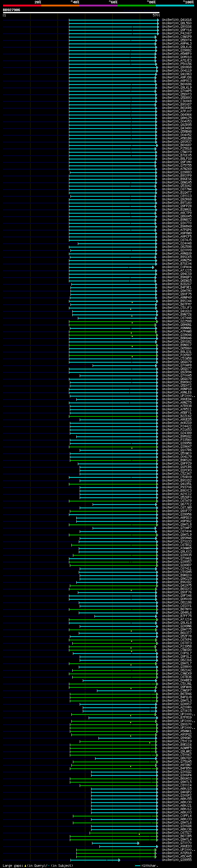Open hit UniRef100_Q41616
Image resolution: width=197 pixels, height=868 pixels.
177,20
